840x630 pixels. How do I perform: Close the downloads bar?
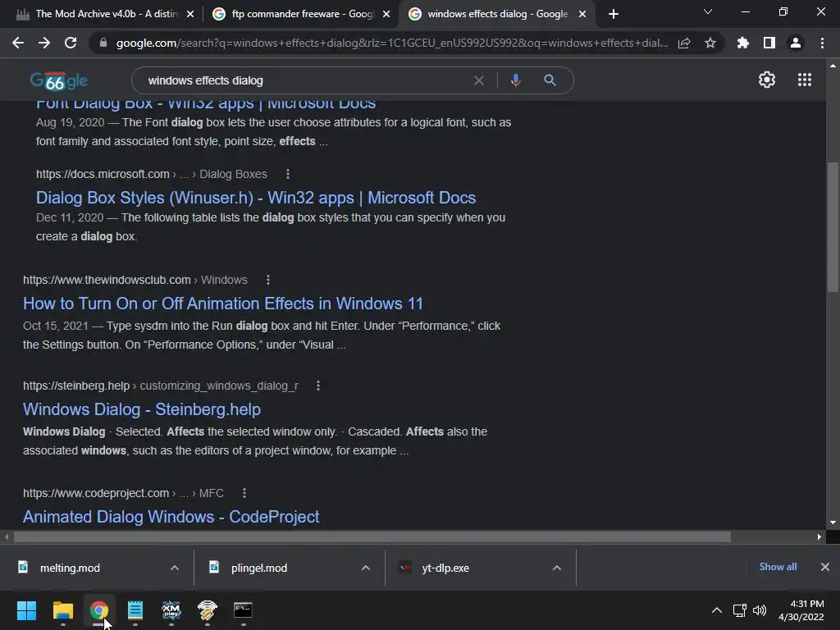pos(825,567)
